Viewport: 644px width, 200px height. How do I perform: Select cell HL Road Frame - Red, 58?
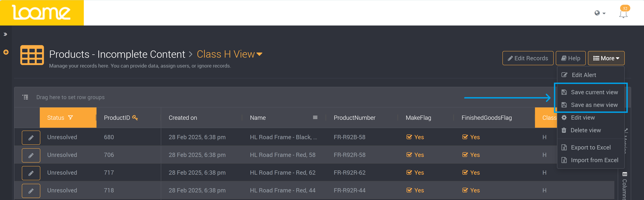click(283, 155)
